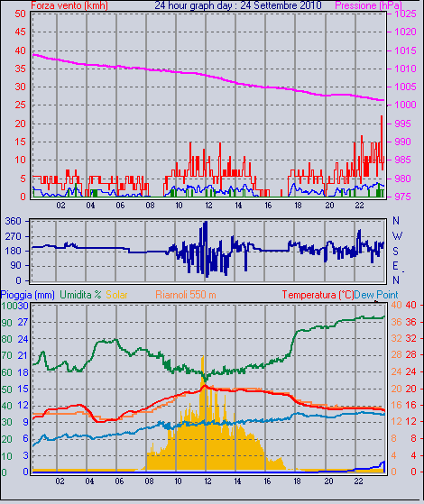This screenshot has width=424, height=504.
Task: Click the W compass label on direction graph
Action: pyautogui.click(x=397, y=236)
